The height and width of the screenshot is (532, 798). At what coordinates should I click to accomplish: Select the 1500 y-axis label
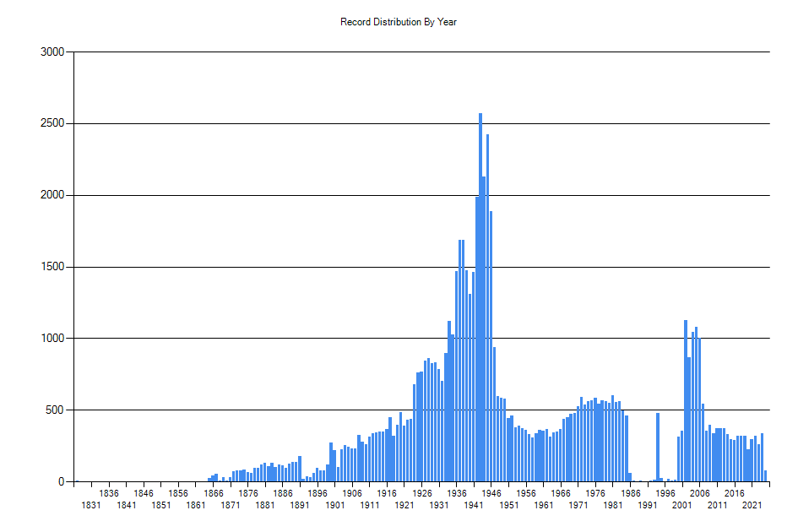(52, 267)
